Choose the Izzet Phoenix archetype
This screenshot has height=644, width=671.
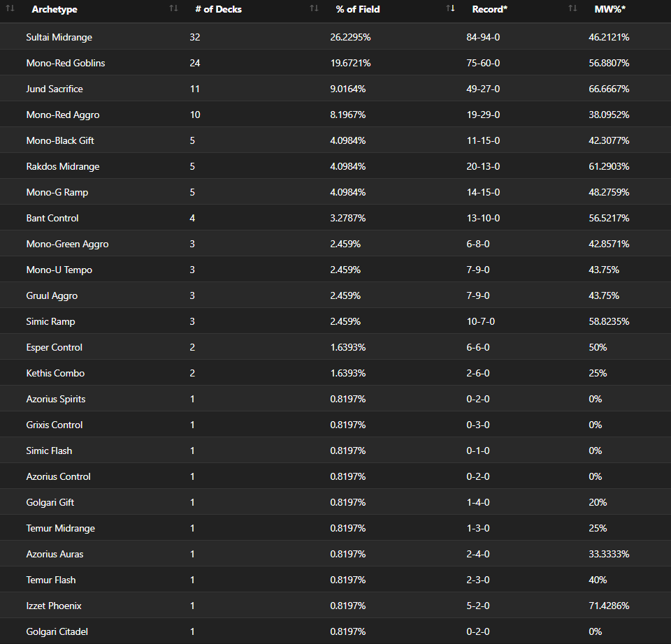tap(54, 606)
